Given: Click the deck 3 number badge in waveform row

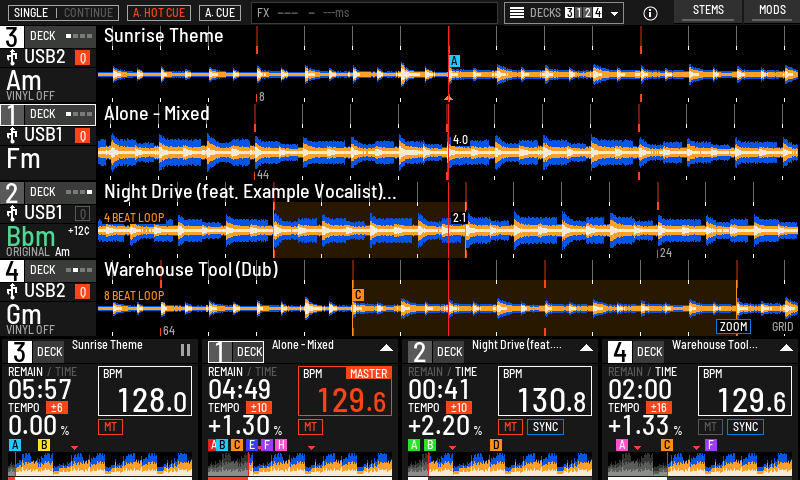Looking at the screenshot, I should tap(11, 37).
